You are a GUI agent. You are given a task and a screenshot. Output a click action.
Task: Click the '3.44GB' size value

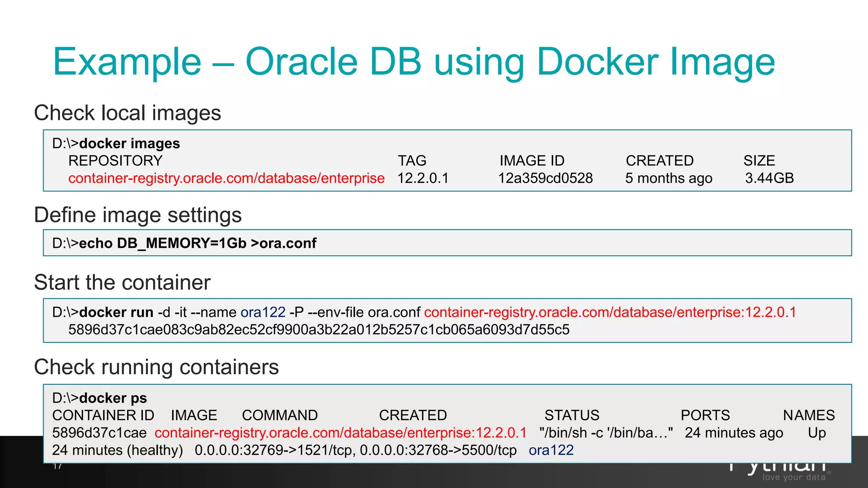(769, 178)
